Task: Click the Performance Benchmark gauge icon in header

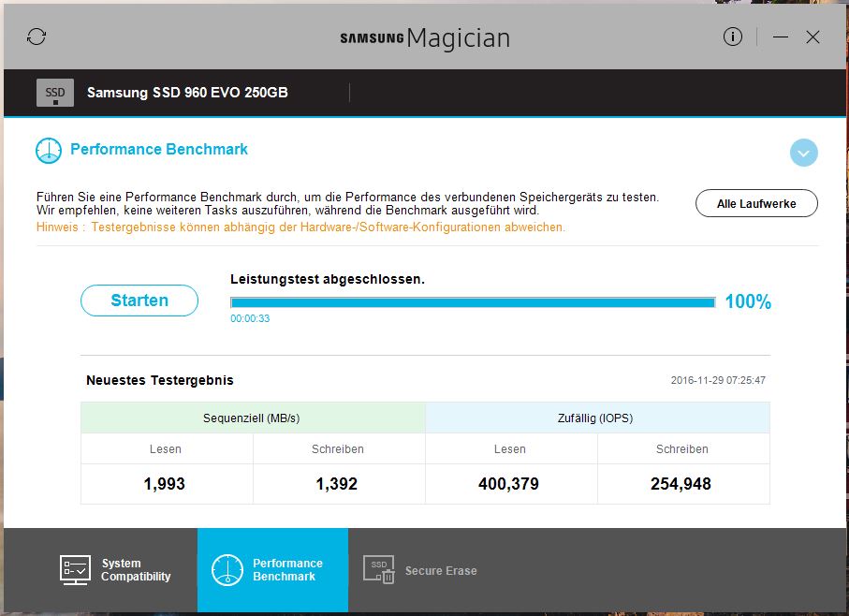Action: (49, 151)
